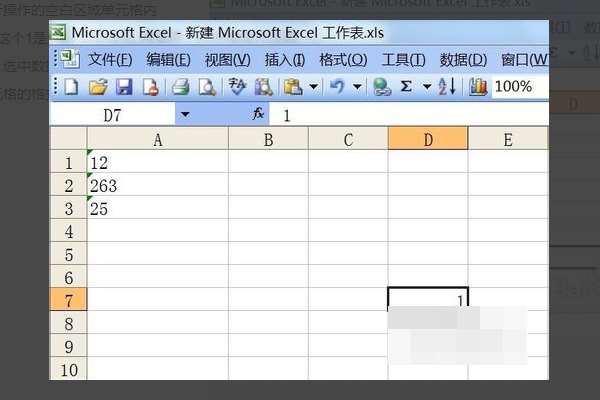Click the Name Box showing D7

(x=112, y=114)
